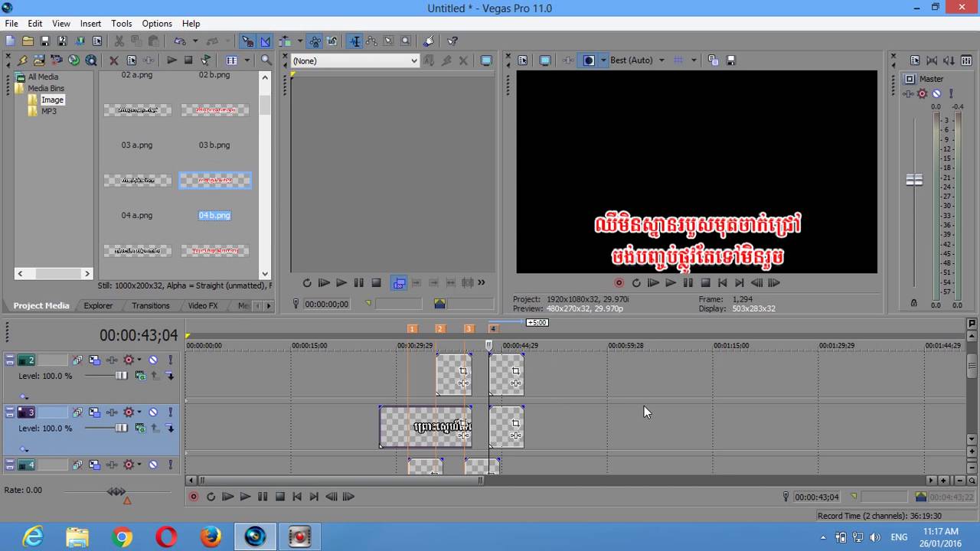Click Stop in the video preview transport

(x=706, y=283)
